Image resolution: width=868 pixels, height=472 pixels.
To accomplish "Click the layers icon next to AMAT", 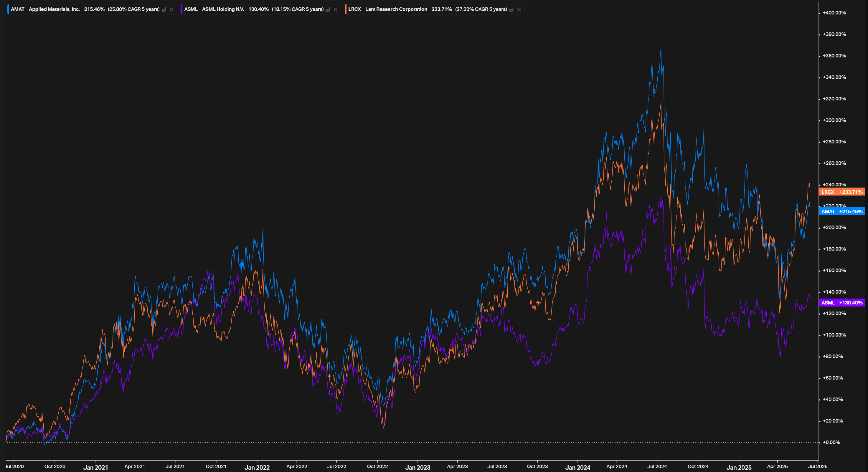I will [164, 9].
